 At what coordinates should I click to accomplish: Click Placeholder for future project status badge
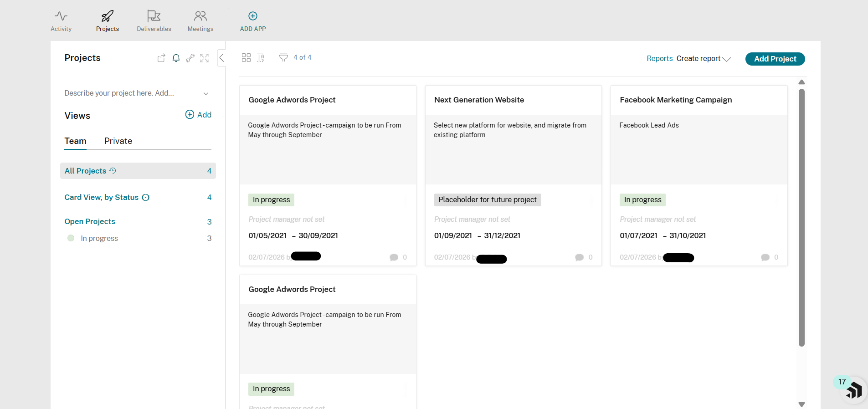(x=488, y=200)
